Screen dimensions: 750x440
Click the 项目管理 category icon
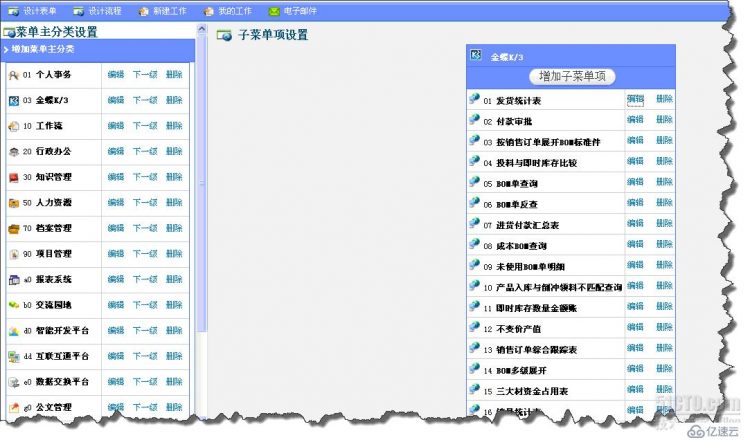(x=14, y=254)
